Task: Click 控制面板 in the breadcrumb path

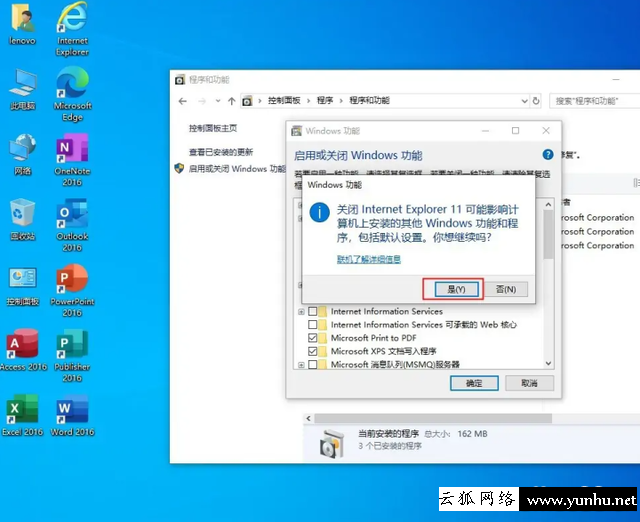Action: tap(284, 100)
